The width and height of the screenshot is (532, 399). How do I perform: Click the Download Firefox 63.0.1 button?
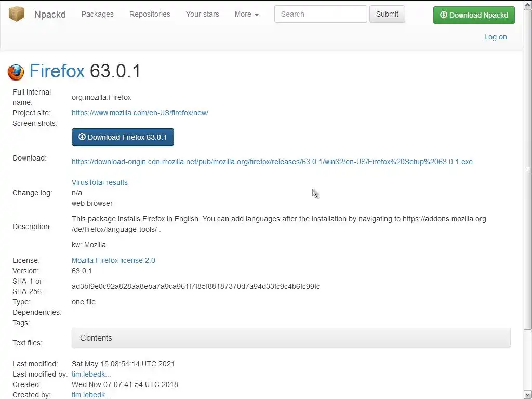point(123,137)
